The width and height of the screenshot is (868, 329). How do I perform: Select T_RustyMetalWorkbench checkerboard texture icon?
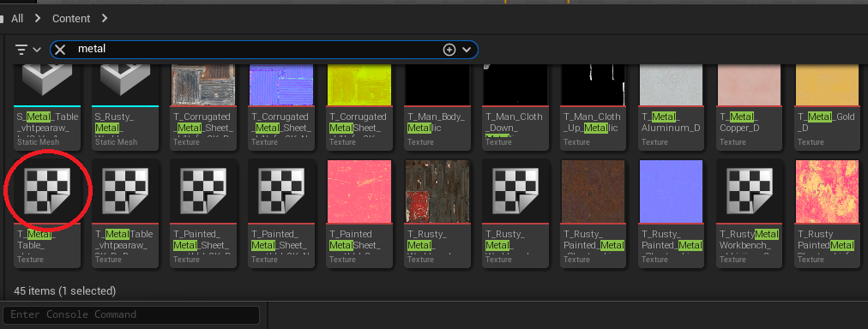[749, 191]
